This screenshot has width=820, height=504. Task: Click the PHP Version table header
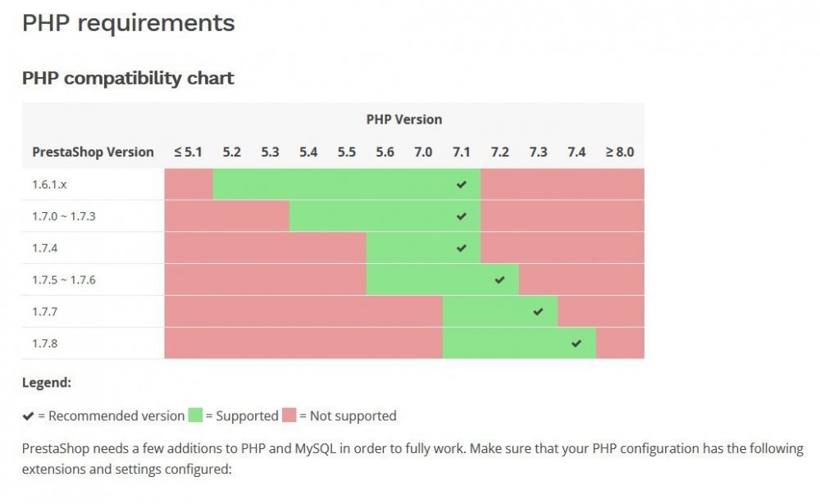(404, 120)
